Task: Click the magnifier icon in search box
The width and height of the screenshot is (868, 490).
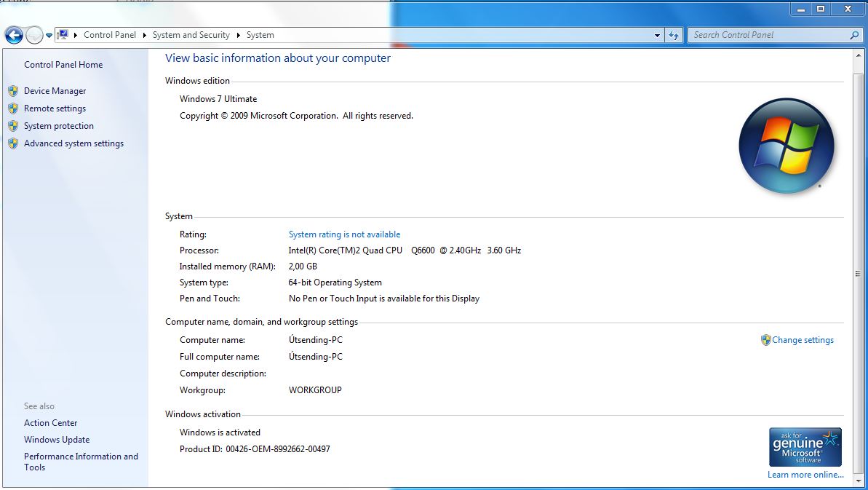Action: (x=854, y=35)
